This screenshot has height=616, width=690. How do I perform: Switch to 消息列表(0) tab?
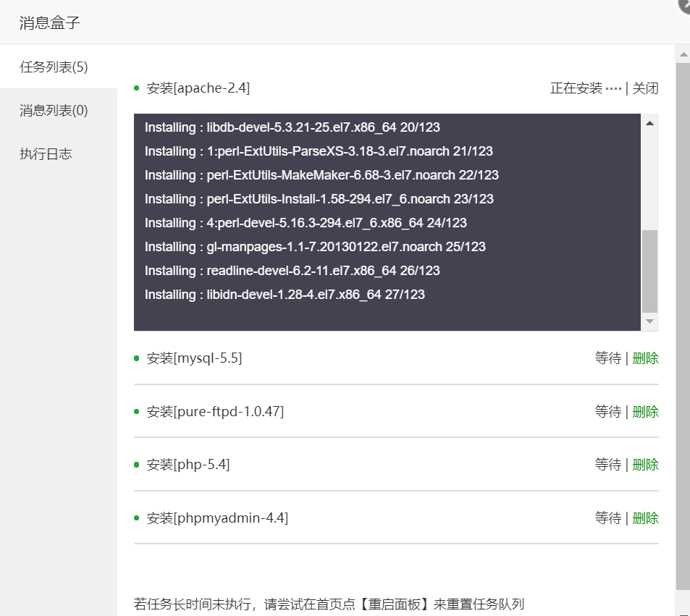point(59,110)
